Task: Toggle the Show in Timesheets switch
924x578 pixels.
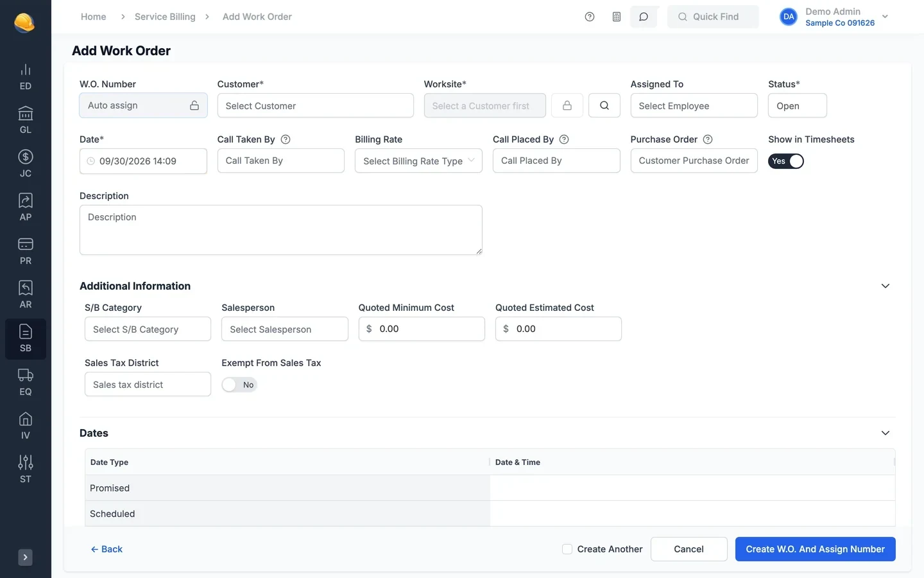Action: (786, 161)
